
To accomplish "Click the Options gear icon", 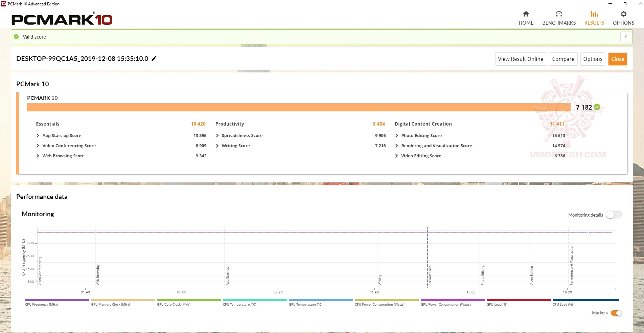I will click(x=623, y=14).
